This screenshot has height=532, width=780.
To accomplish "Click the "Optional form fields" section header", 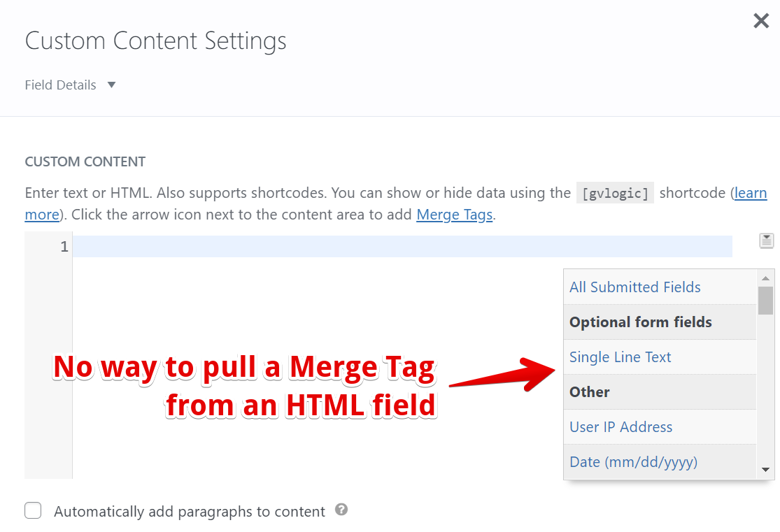I will tap(641, 322).
